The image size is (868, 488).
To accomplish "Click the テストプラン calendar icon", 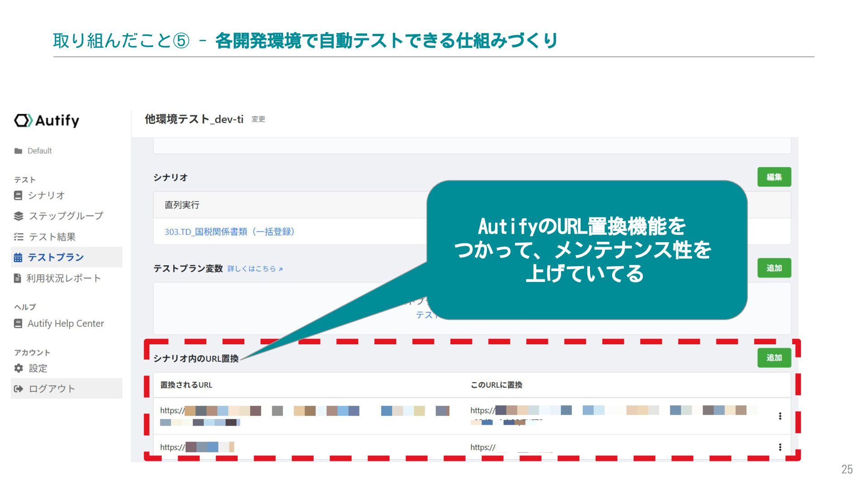I will click(x=18, y=258).
